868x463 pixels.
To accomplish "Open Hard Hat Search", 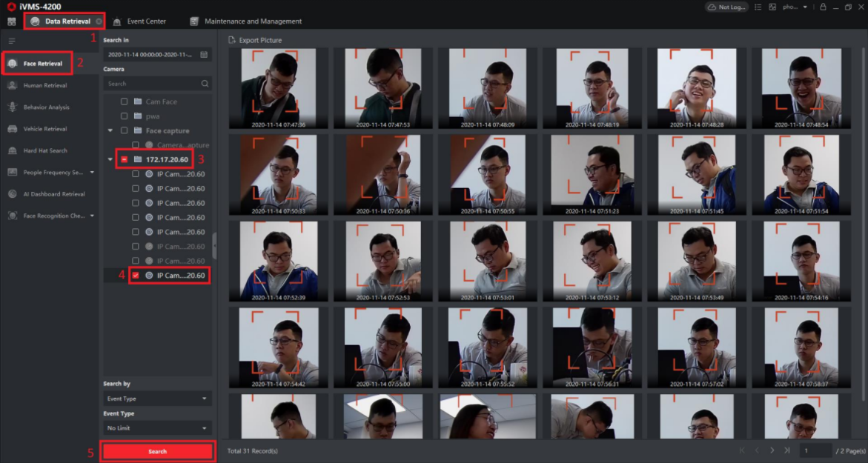I will pos(44,150).
